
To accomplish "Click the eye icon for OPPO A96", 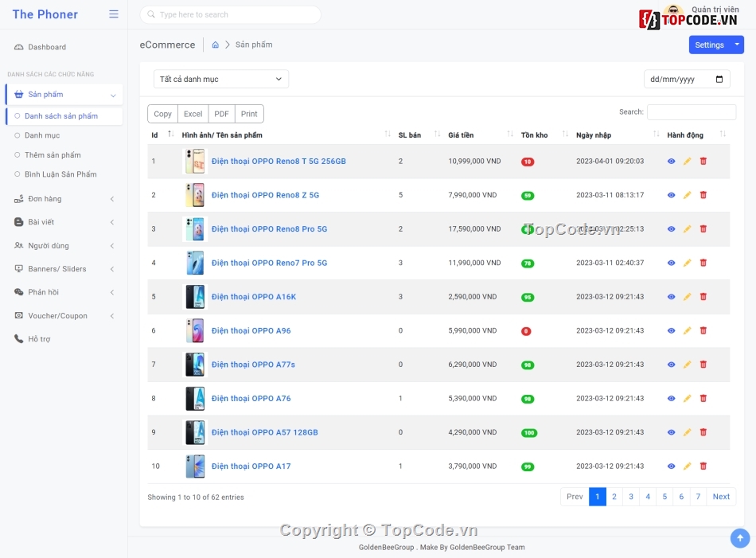I will click(671, 331).
